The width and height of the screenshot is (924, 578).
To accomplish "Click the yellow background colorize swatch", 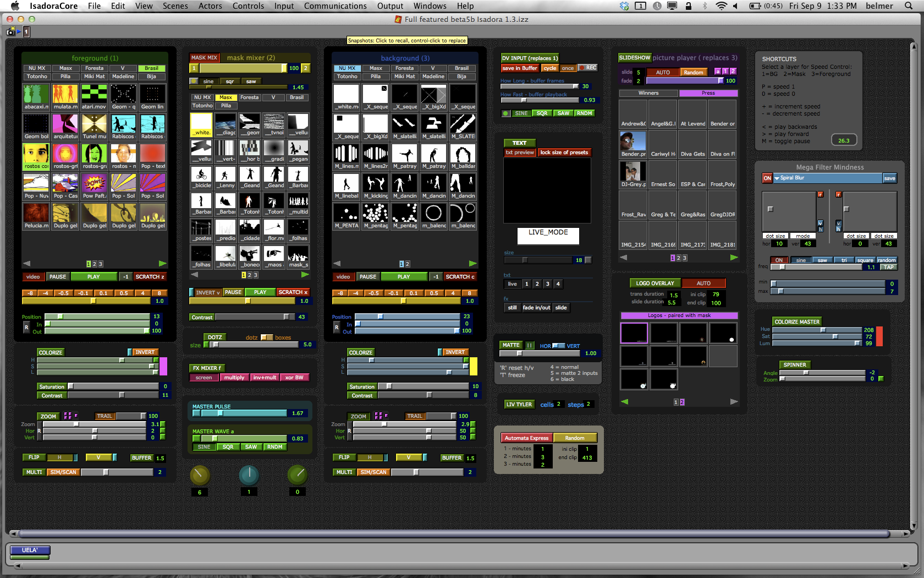I will (473, 366).
